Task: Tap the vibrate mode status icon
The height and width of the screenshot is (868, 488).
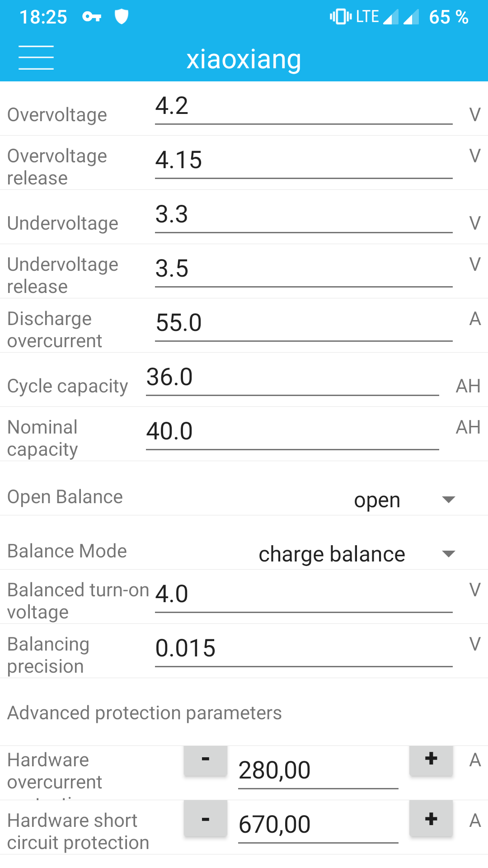Action: 340,17
